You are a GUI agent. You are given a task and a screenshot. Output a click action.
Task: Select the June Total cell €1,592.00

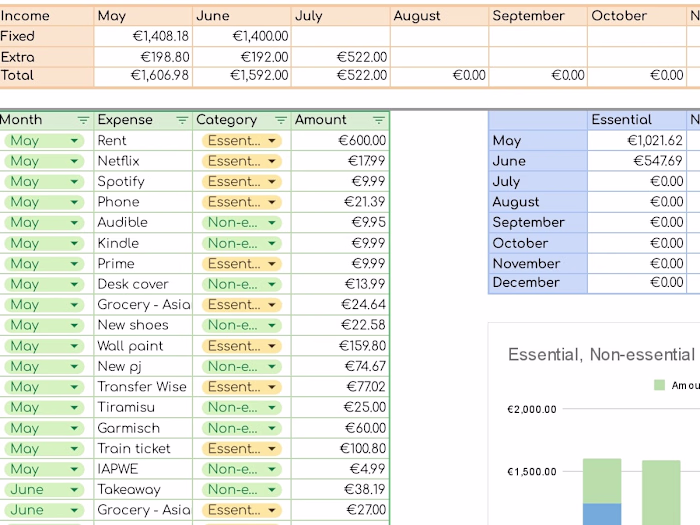coord(242,76)
